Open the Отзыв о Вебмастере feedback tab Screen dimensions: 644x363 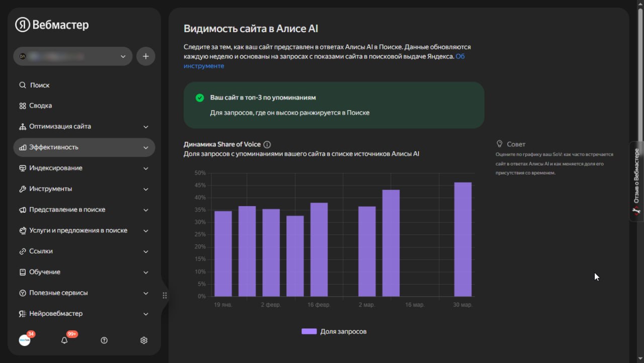[x=636, y=181]
